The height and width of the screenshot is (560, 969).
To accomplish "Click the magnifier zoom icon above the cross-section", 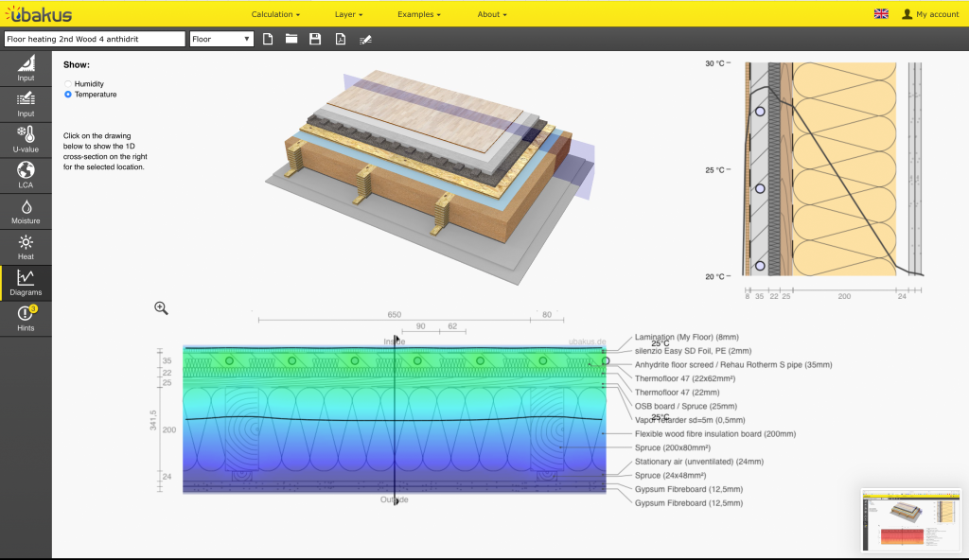I will 161,307.
